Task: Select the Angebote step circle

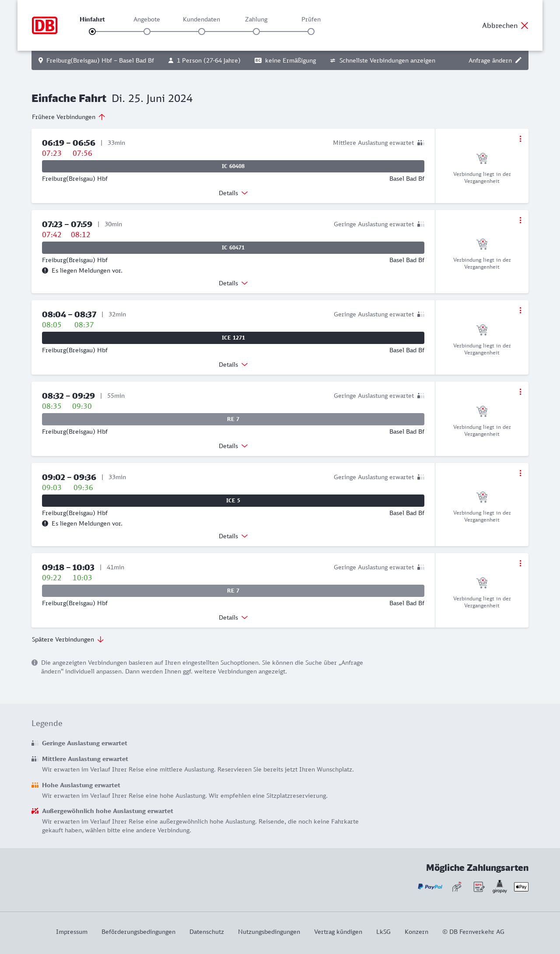Action: pyautogui.click(x=147, y=32)
